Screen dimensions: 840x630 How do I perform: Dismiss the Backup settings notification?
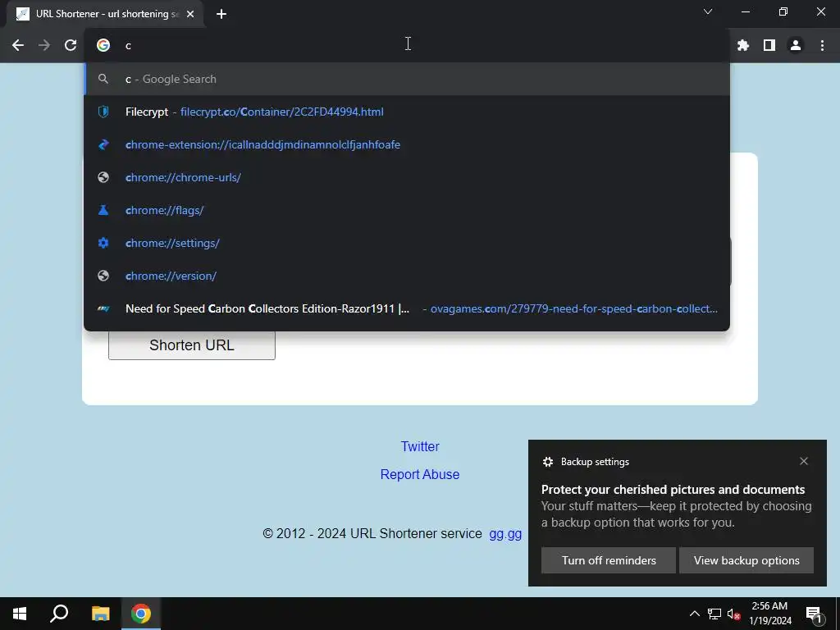804,461
